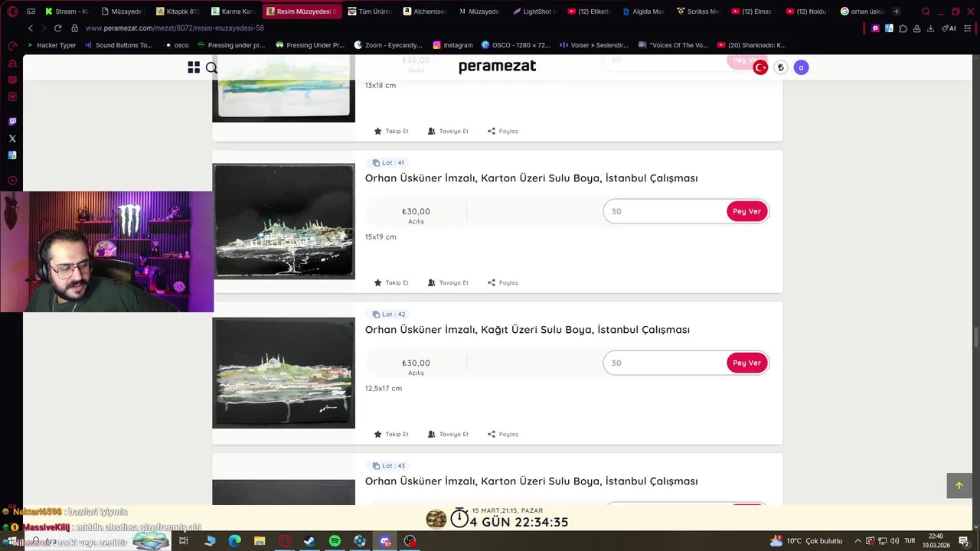The width and height of the screenshot is (980, 551).
Task: Click the star icon in Lot 42 Takip Et
Action: [377, 434]
